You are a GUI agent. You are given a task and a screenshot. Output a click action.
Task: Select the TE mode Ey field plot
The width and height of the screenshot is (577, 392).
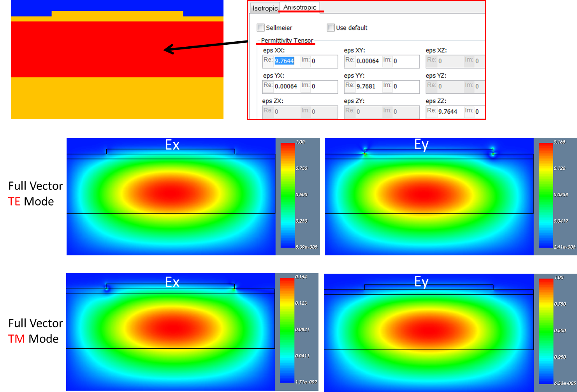[429, 197]
